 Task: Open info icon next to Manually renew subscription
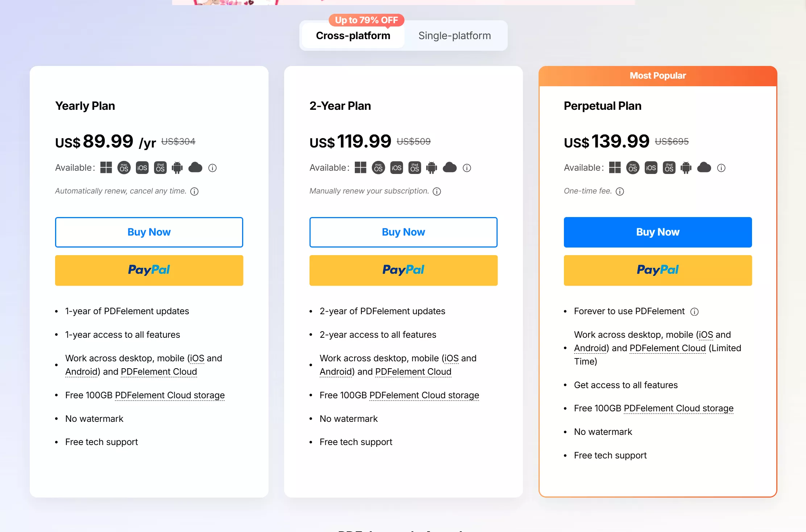(437, 191)
